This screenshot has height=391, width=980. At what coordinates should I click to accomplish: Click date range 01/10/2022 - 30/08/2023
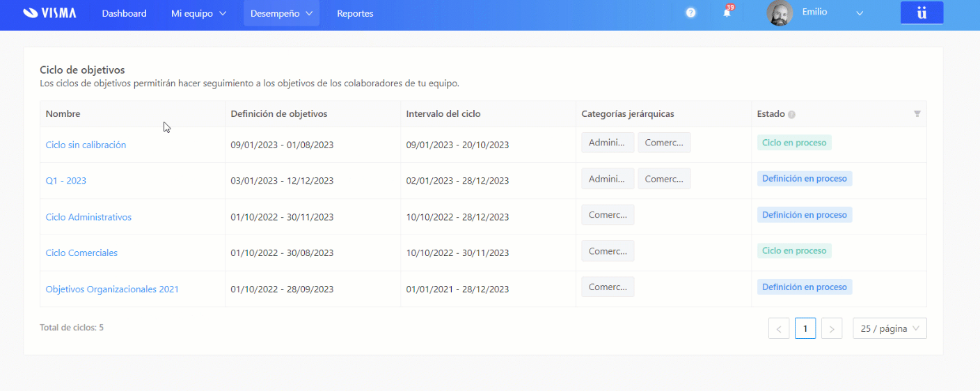[x=282, y=253]
